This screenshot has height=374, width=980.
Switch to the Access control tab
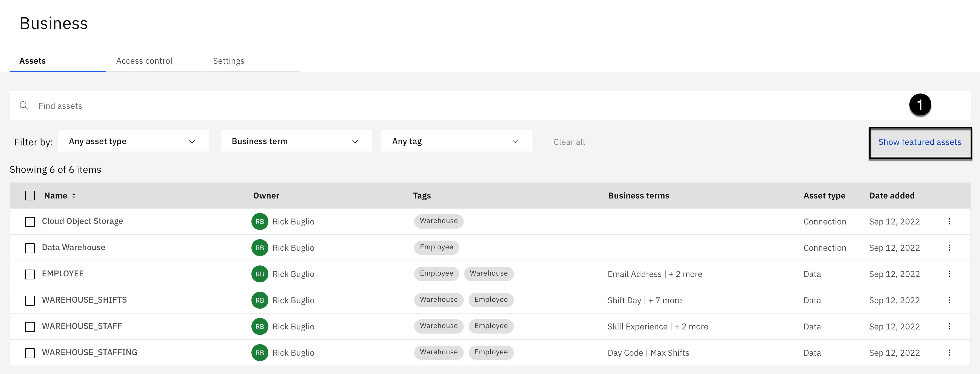click(144, 61)
